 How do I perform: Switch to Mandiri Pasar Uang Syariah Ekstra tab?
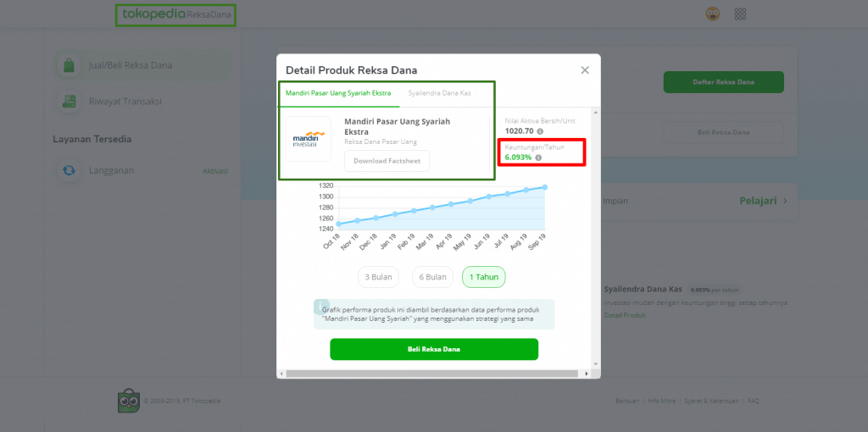point(338,93)
